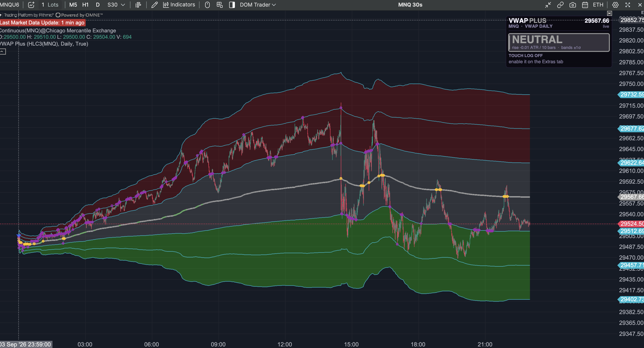Click the VWAP PLUS panel title
The width and height of the screenshot is (644, 348).
(x=527, y=20)
